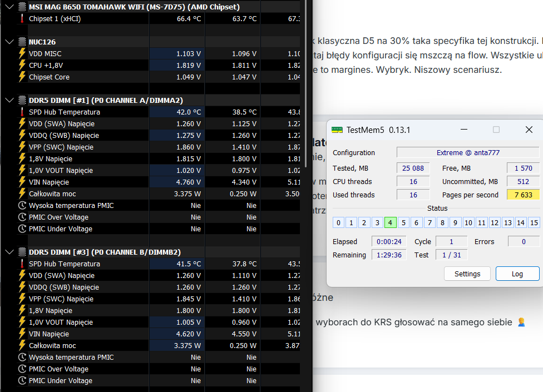The height and width of the screenshot is (392, 543).
Task: Select the CPU +1,8V minimum value 1.811 V
Action: click(x=244, y=65)
